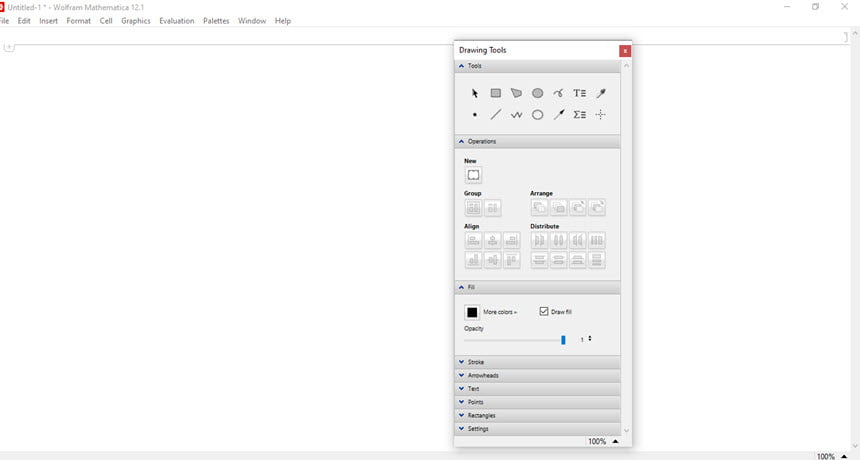Click the first icon in Distribute's top row

click(539, 240)
